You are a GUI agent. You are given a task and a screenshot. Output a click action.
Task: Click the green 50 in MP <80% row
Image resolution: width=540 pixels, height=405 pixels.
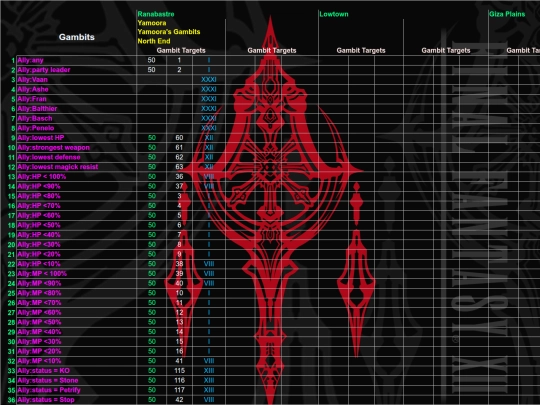click(152, 293)
